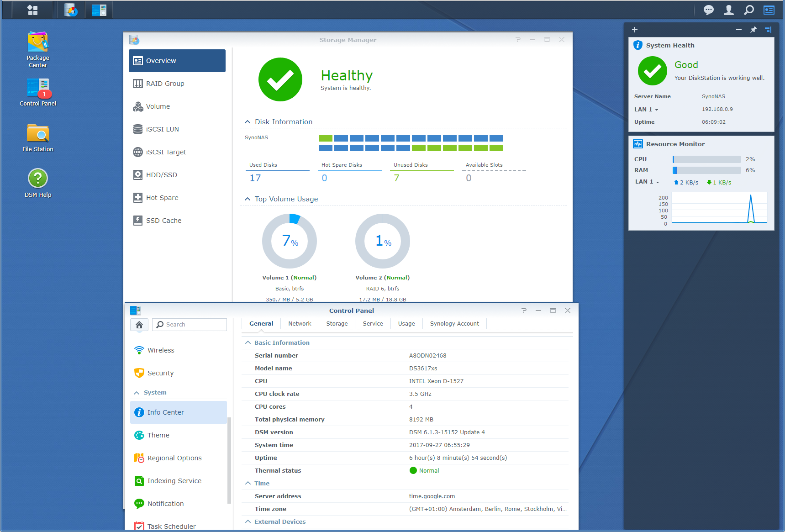
Task: Select Overview in Storage Manager sidebar
Action: click(x=177, y=61)
